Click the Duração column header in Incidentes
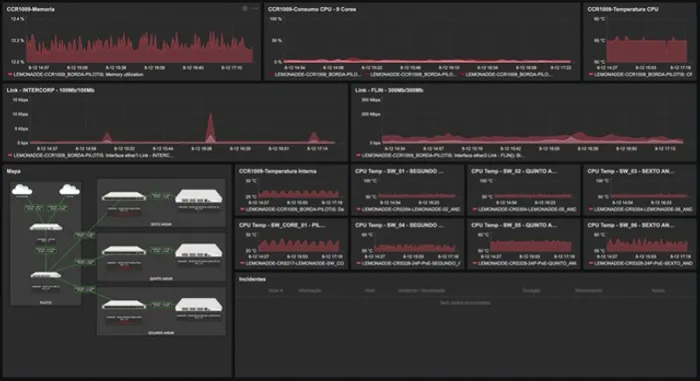 pyautogui.click(x=531, y=291)
